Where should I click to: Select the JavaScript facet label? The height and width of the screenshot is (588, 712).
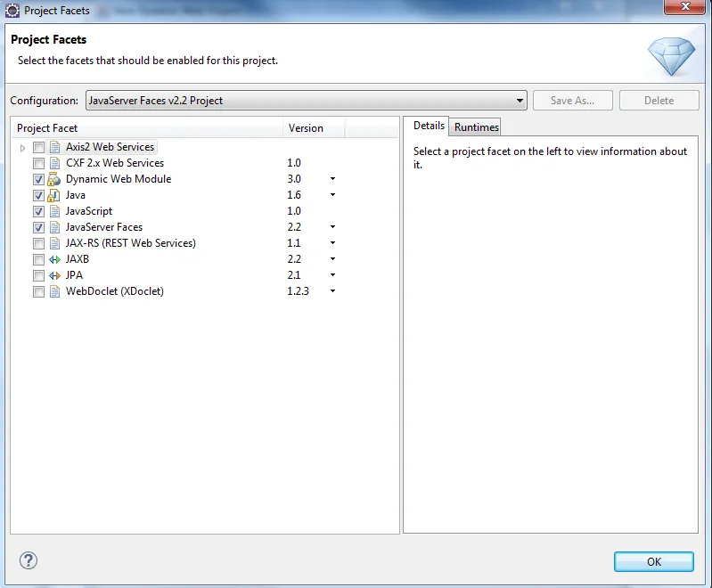[89, 211]
